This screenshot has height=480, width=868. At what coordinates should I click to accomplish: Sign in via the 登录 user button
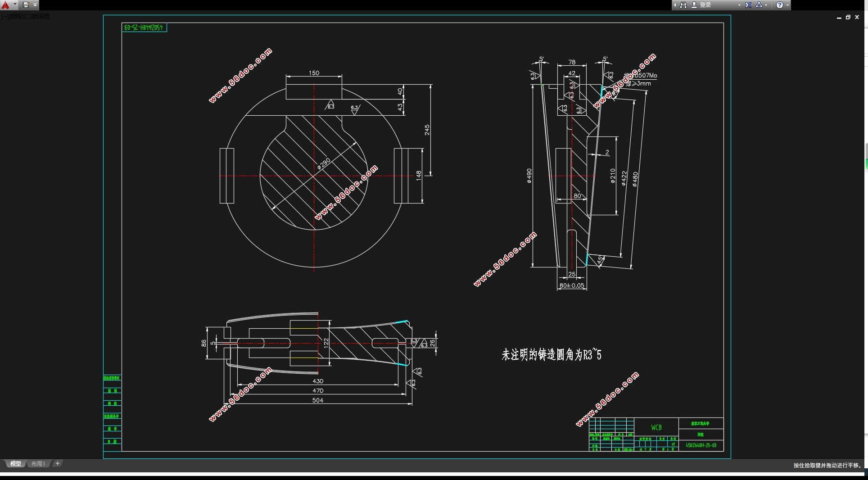point(701,5)
